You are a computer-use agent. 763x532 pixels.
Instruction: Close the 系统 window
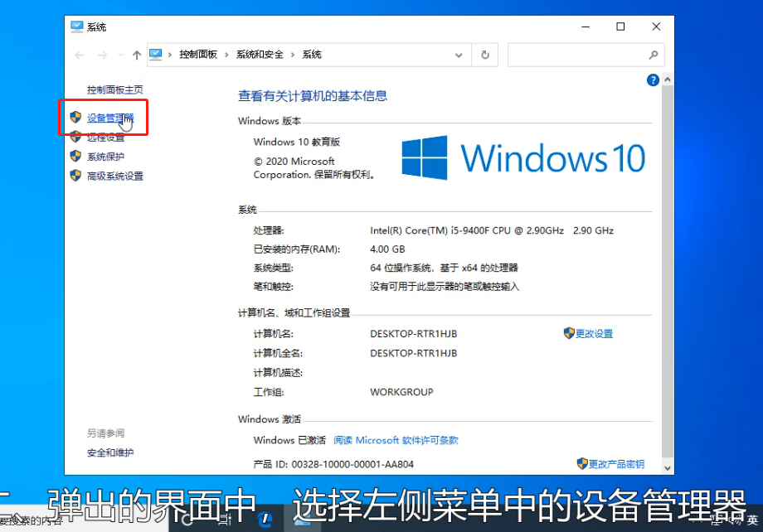tap(656, 27)
